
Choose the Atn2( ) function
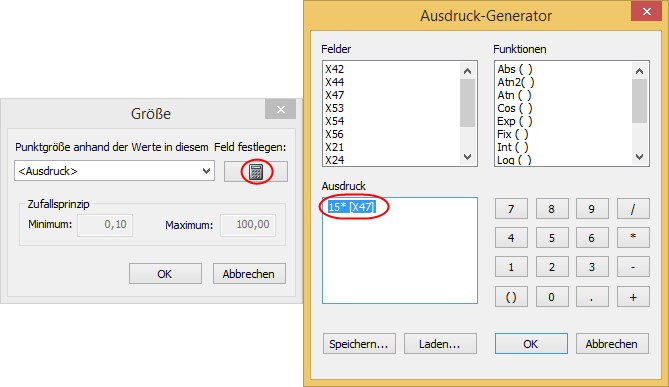(516, 82)
